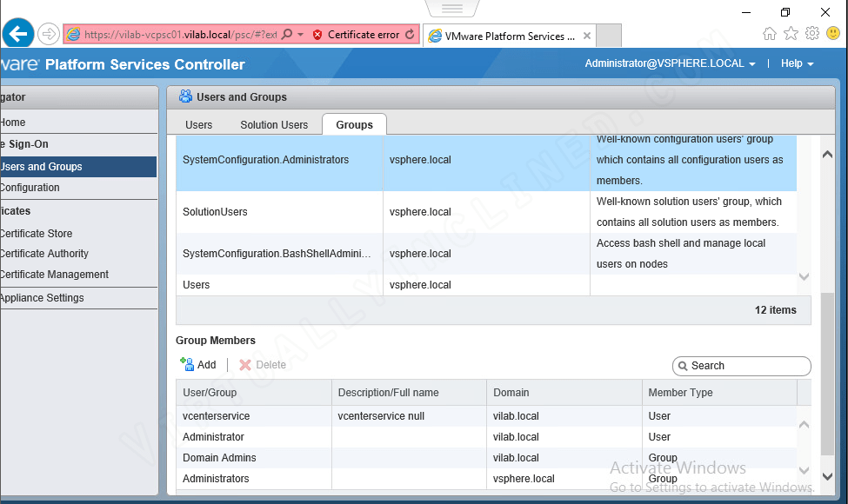This screenshot has height=504, width=848.
Task: Open favorites with the star icon
Action: (791, 34)
